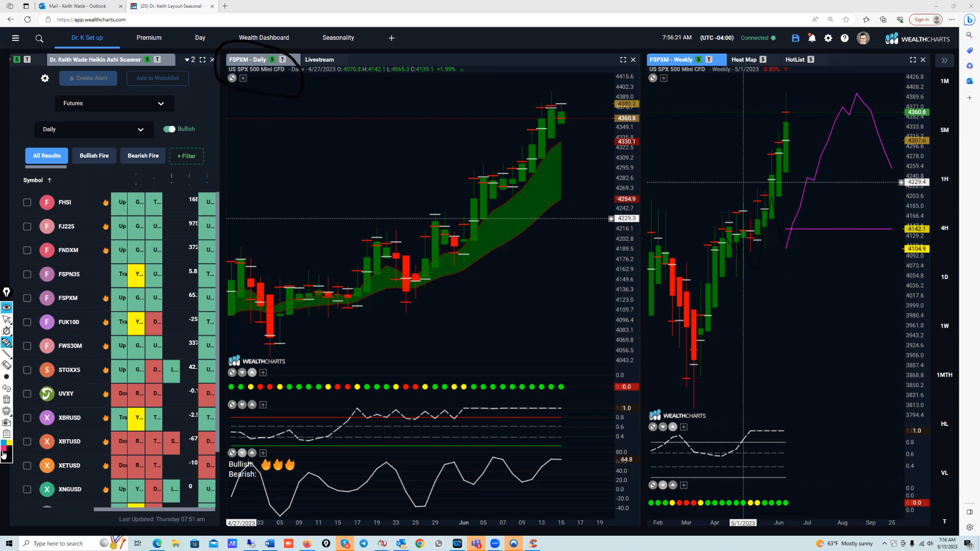Select the black dot thickness tool
The image size is (980, 551).
(x=7, y=377)
